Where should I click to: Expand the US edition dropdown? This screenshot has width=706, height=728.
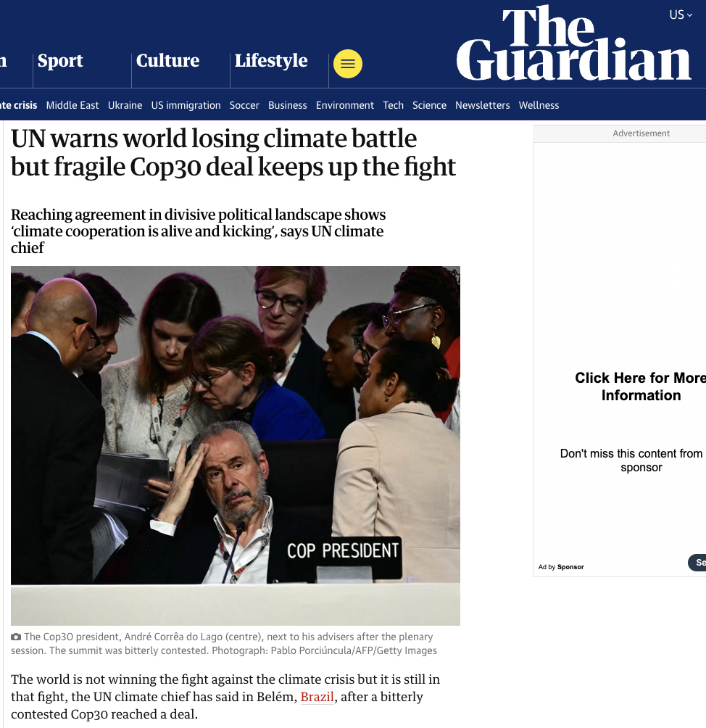point(681,15)
